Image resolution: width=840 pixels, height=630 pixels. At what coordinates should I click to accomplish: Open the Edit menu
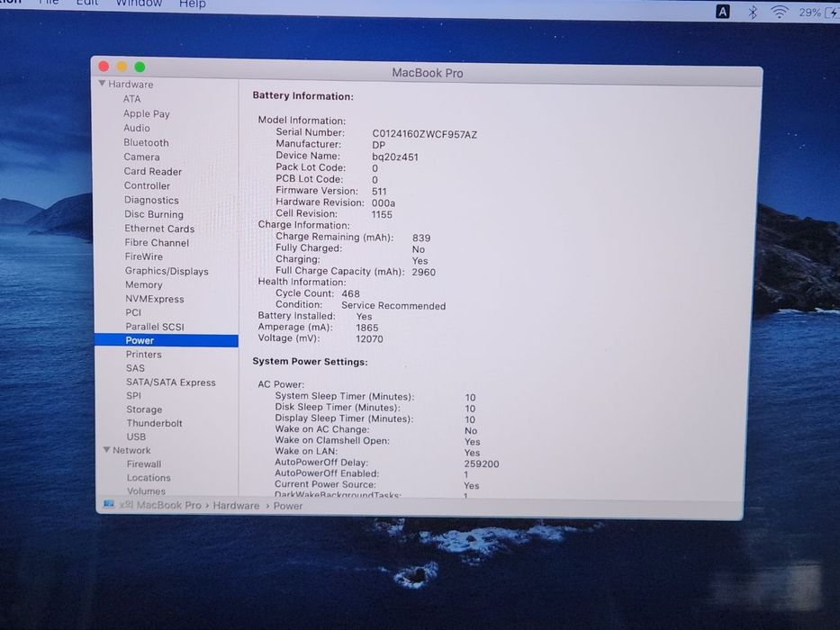[x=86, y=3]
